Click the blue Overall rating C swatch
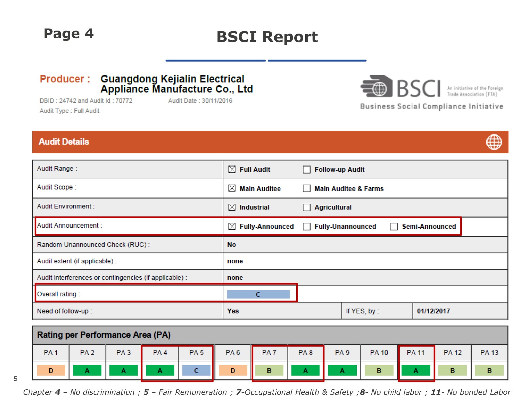The height and width of the screenshot is (399, 532). tap(258, 294)
